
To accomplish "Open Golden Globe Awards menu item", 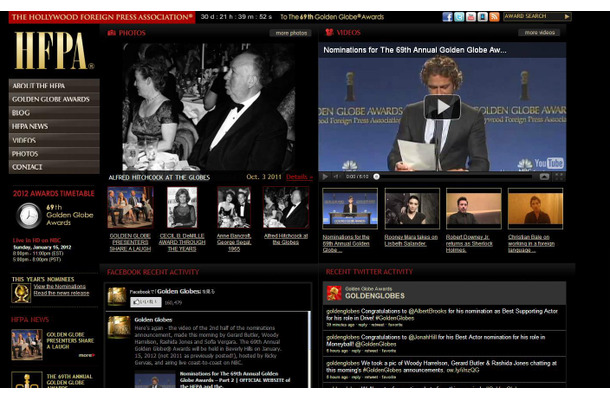I will (54, 99).
